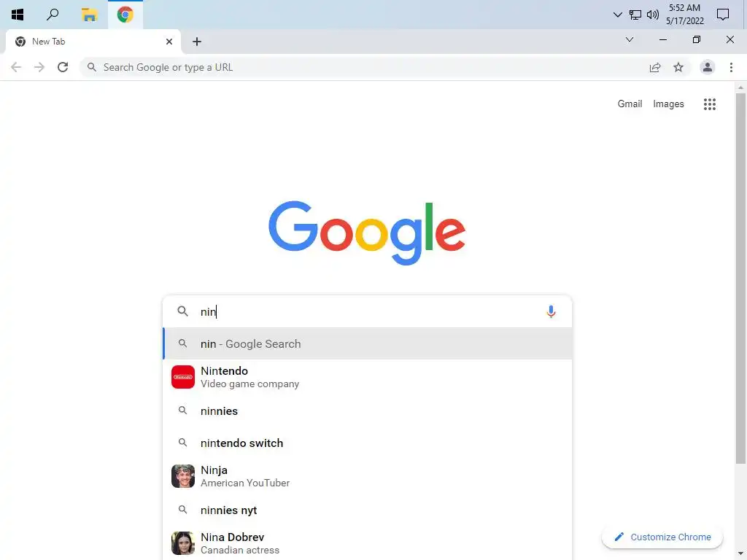Start voice search with microphone

[551, 311]
